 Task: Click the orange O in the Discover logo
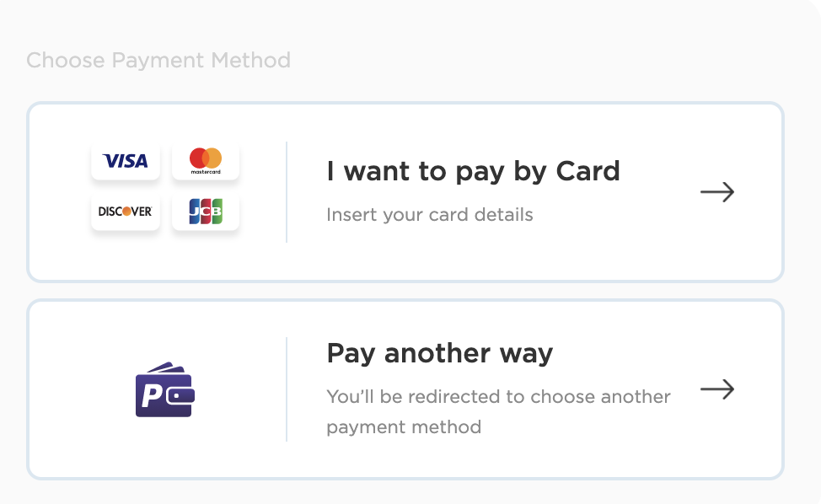[126, 212]
